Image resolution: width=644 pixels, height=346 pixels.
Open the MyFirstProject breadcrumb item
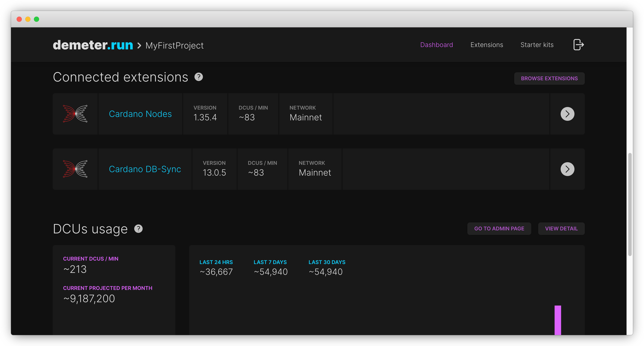[x=174, y=46]
